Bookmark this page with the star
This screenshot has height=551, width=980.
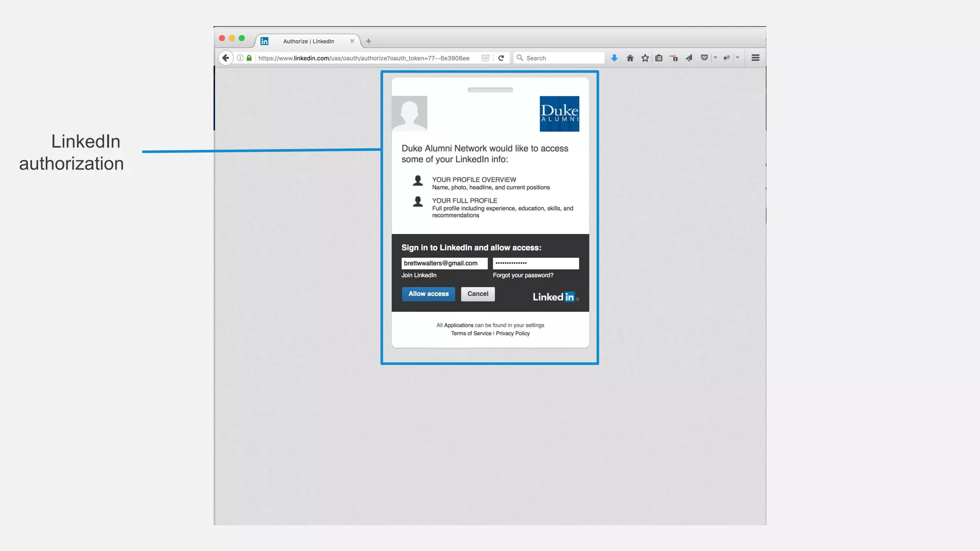pos(645,58)
